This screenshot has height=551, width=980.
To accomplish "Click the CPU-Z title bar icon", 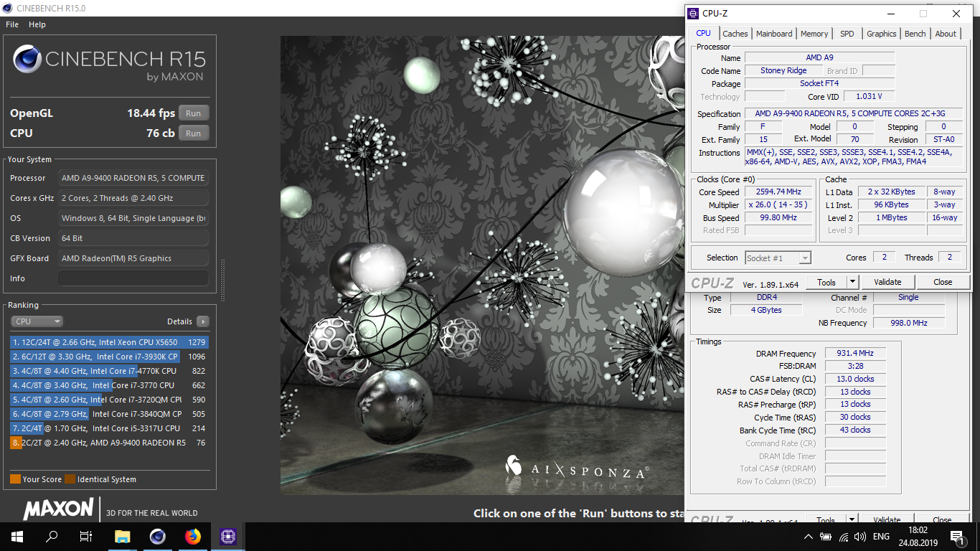I will click(x=693, y=13).
